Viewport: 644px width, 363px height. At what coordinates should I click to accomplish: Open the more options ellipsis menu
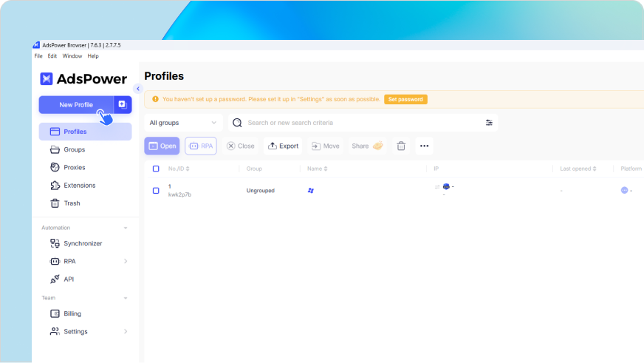424,146
